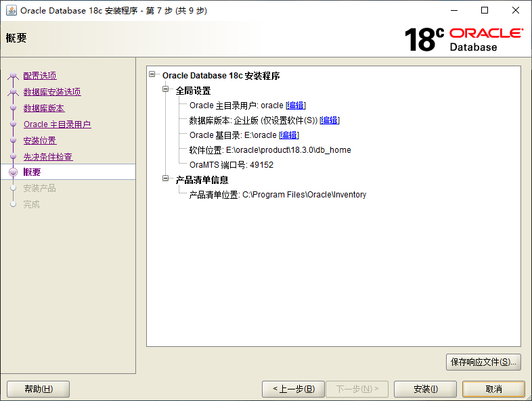Edit the Oracle 基目录 setting
This screenshot has height=401, width=532.
pyautogui.click(x=289, y=135)
